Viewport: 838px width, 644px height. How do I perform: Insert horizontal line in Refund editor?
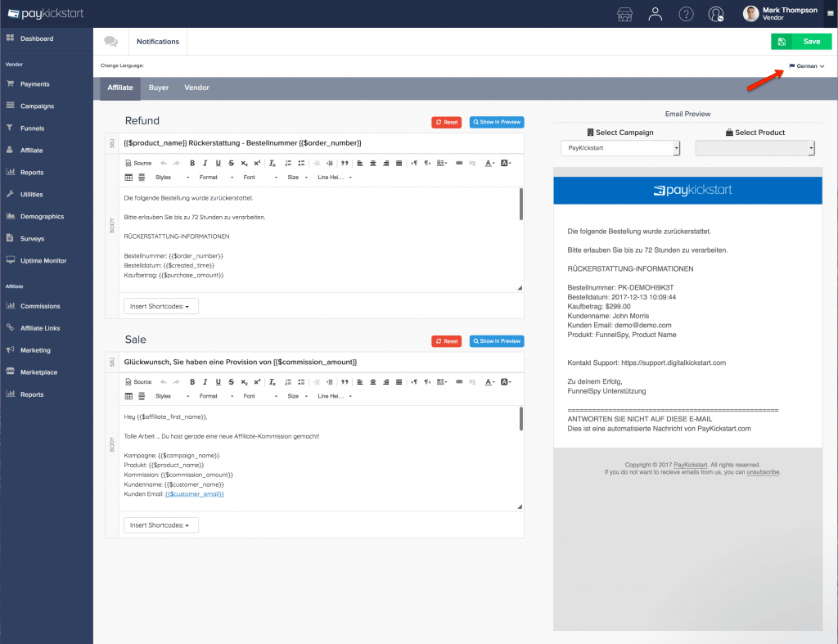[142, 178]
